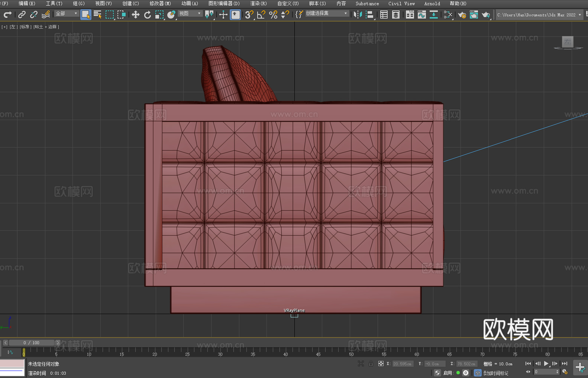Click the 0 / 100 time slider
Image resolution: width=588 pixels, height=378 pixels.
(32, 343)
